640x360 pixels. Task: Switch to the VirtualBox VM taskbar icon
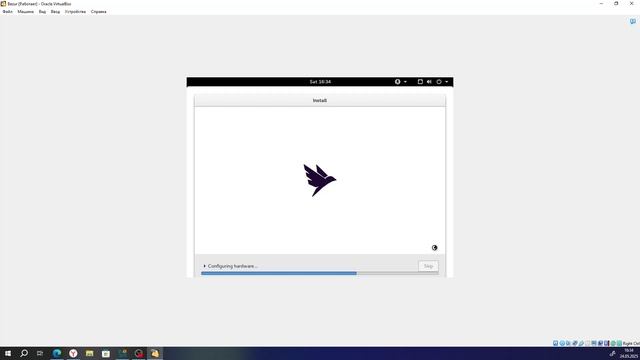pyautogui.click(x=155, y=353)
